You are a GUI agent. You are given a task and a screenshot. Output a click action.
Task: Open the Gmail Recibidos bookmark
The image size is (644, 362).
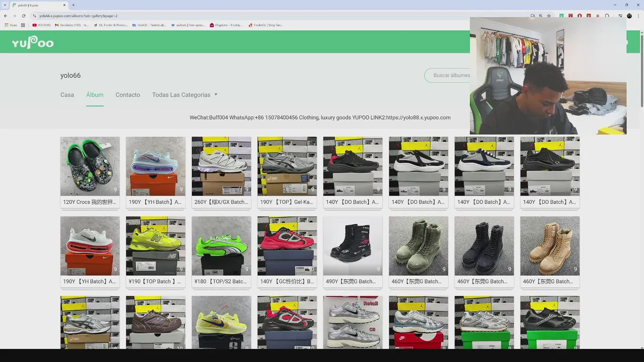coord(71,25)
